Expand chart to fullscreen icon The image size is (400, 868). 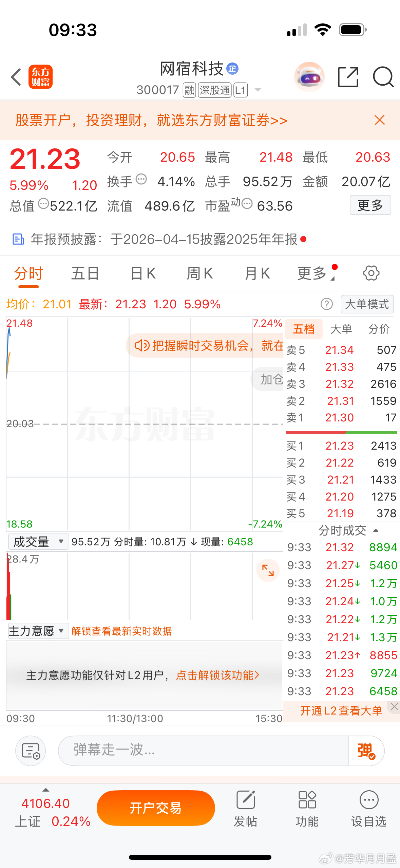tap(268, 570)
